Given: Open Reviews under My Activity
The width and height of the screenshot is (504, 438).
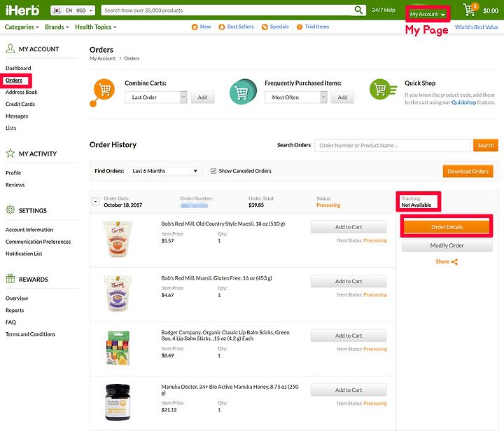Looking at the screenshot, I should click(15, 185).
